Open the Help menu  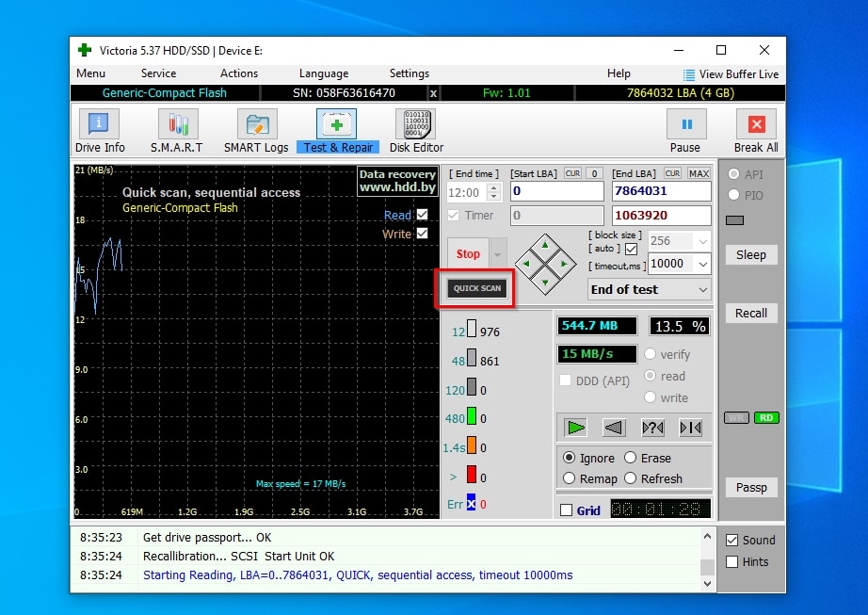(x=619, y=73)
